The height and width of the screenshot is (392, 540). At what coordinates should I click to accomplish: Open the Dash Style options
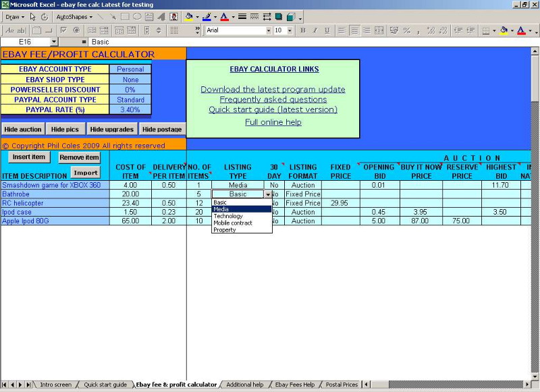[x=254, y=16]
